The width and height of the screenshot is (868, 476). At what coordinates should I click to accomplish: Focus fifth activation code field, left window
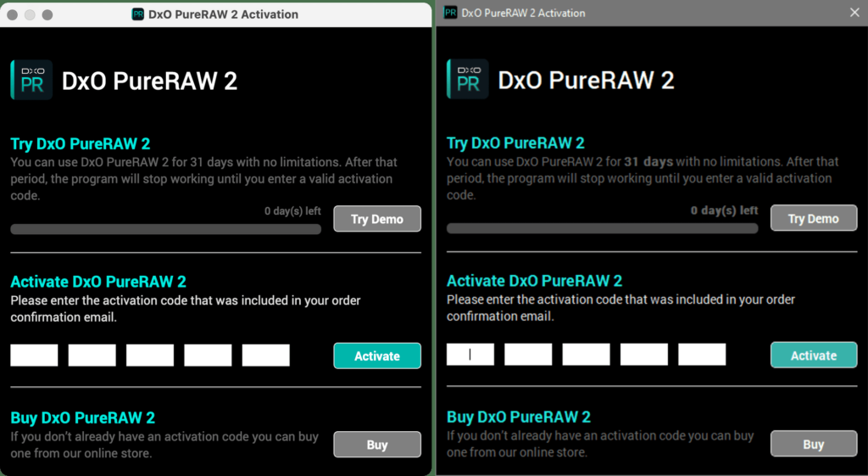pos(265,356)
